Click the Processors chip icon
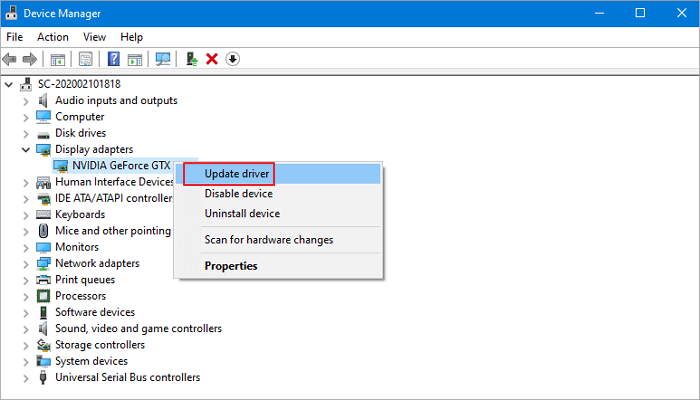The image size is (700, 400). point(43,296)
